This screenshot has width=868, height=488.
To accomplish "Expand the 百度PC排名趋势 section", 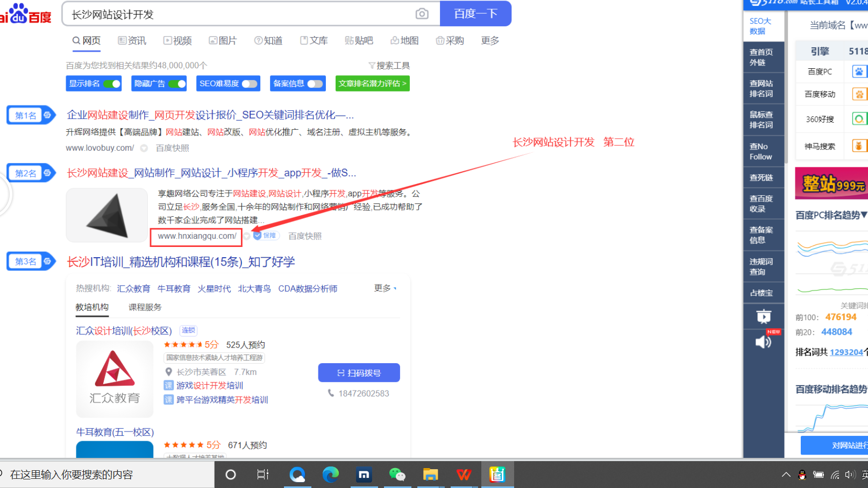I will [x=831, y=215].
